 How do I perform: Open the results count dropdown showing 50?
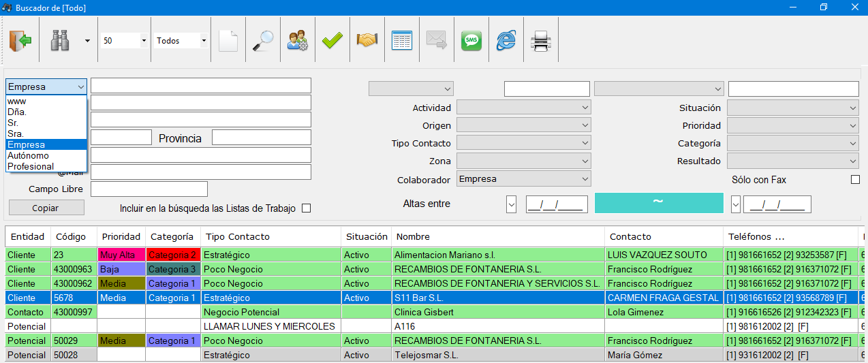coord(144,41)
